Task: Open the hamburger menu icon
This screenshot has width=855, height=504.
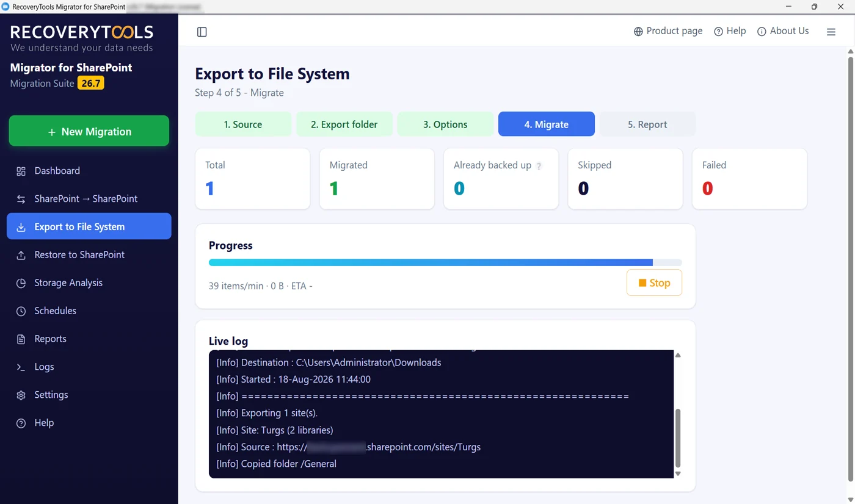Action: pos(831,32)
